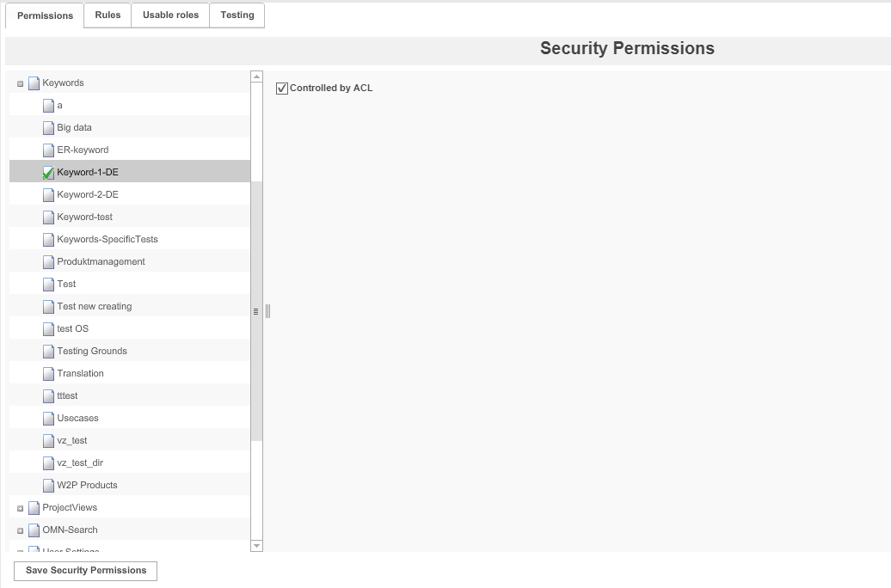This screenshot has width=891, height=588.
Task: Click the document icon beside ER-keyword
Action: tap(48, 150)
